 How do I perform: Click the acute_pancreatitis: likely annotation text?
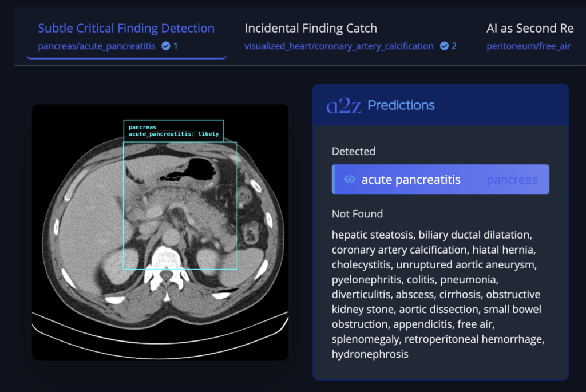click(173, 134)
